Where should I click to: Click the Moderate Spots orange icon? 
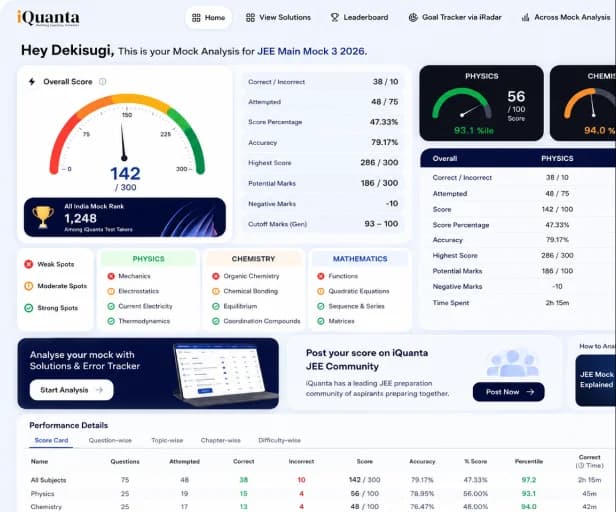(x=29, y=286)
